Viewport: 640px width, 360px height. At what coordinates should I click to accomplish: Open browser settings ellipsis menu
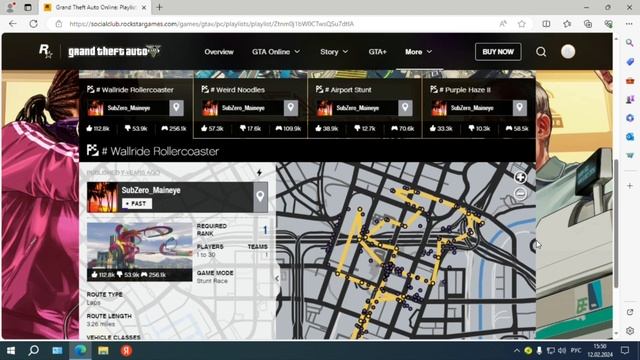point(629,24)
